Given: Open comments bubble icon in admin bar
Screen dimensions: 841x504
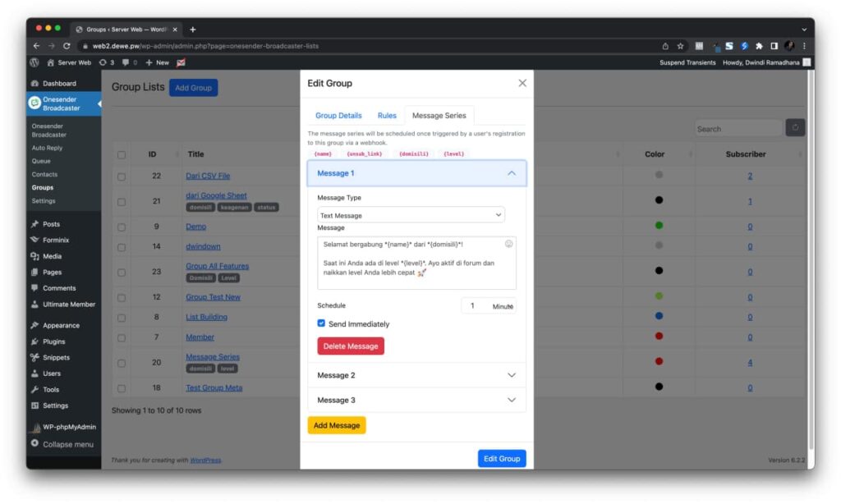Looking at the screenshot, I should pyautogui.click(x=126, y=62).
